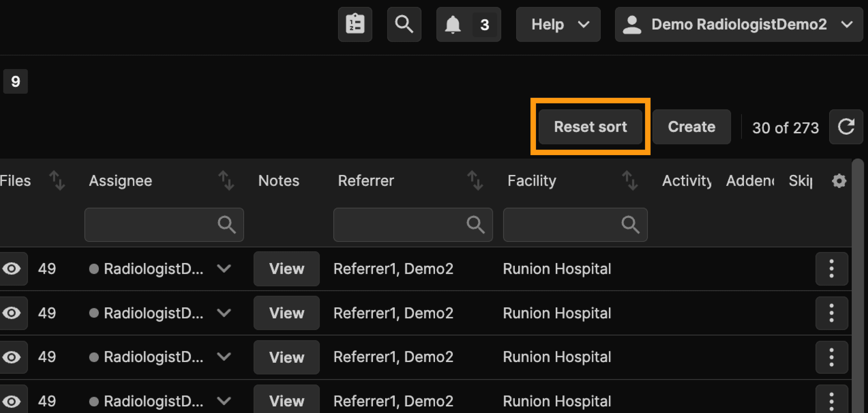Click the global search magnifier icon
The height and width of the screenshot is (413, 868).
(x=404, y=24)
